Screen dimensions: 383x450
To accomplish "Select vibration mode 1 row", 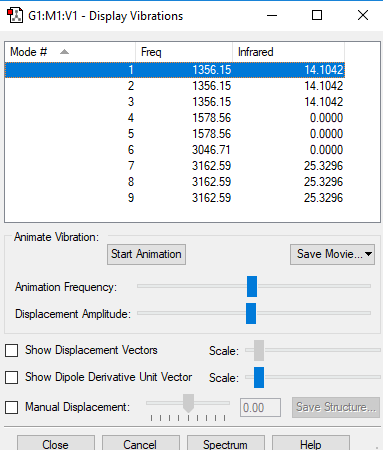I will [x=175, y=70].
